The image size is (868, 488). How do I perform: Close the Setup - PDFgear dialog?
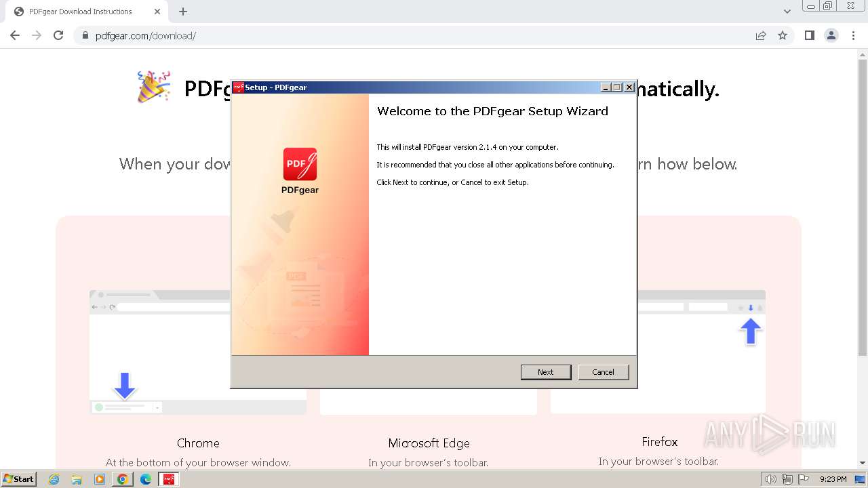629,87
